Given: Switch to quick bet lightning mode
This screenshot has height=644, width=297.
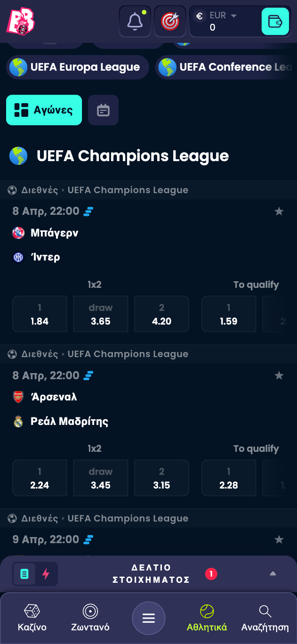Looking at the screenshot, I should click(x=46, y=574).
